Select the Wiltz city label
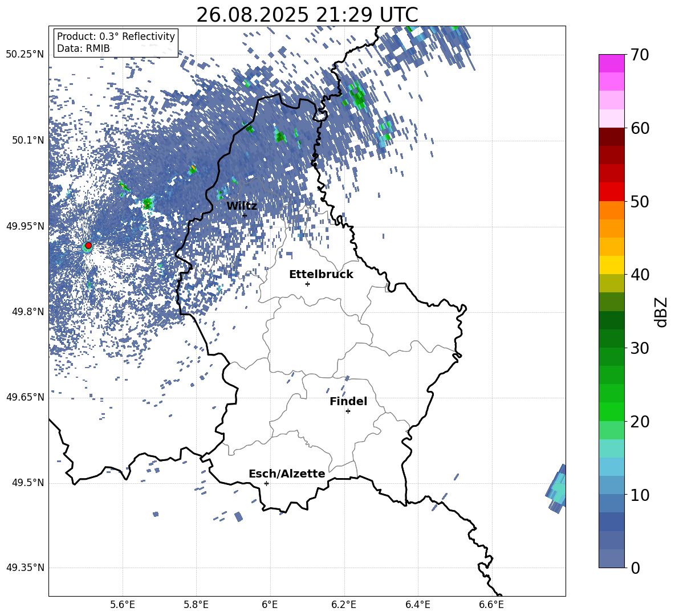 (x=242, y=206)
